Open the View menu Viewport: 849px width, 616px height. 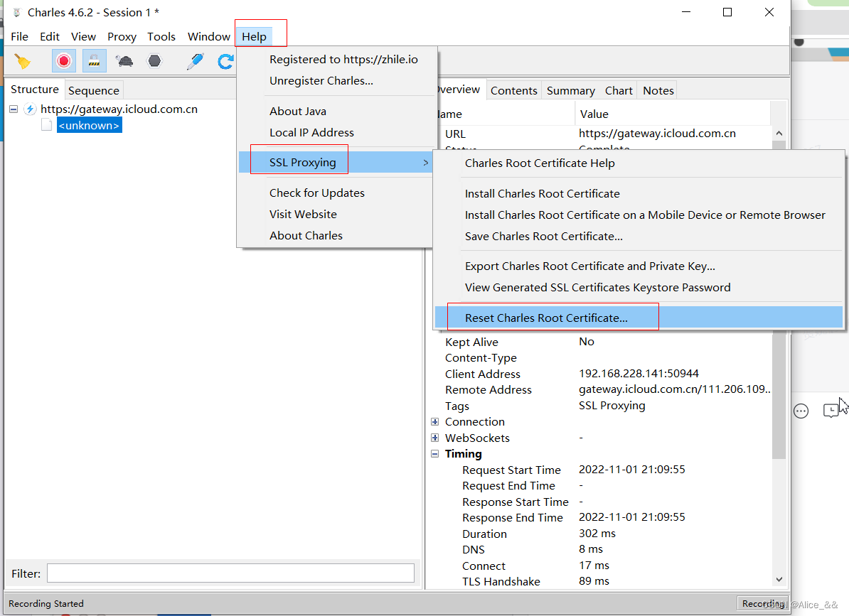(83, 37)
